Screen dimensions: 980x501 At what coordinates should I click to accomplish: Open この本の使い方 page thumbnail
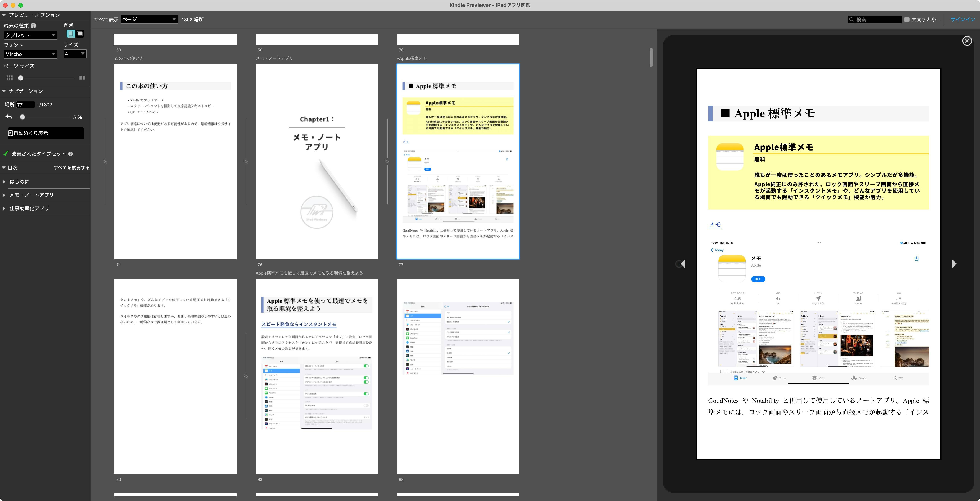[175, 162]
